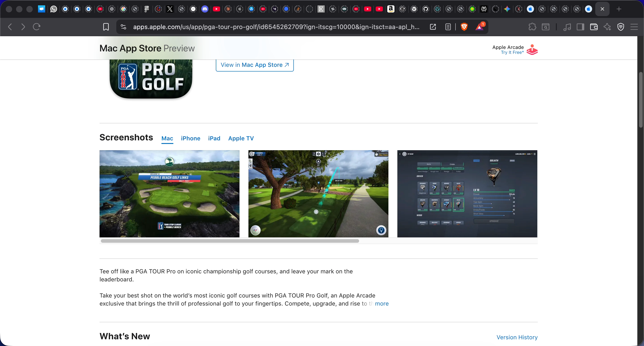This screenshot has width=644, height=346.
Task: Switch to Apple TV screenshots tab
Action: (x=241, y=138)
